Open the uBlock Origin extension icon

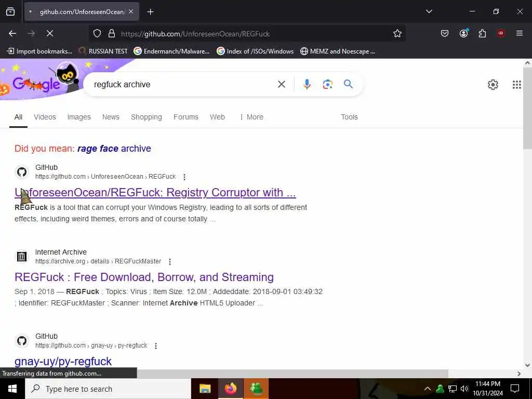[x=501, y=33]
